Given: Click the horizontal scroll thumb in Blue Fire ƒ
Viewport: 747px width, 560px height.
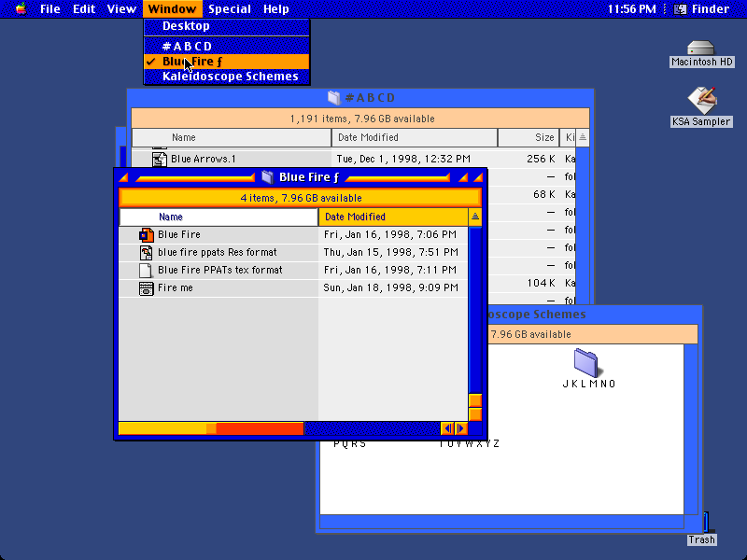Looking at the screenshot, I should pyautogui.click(x=211, y=428).
